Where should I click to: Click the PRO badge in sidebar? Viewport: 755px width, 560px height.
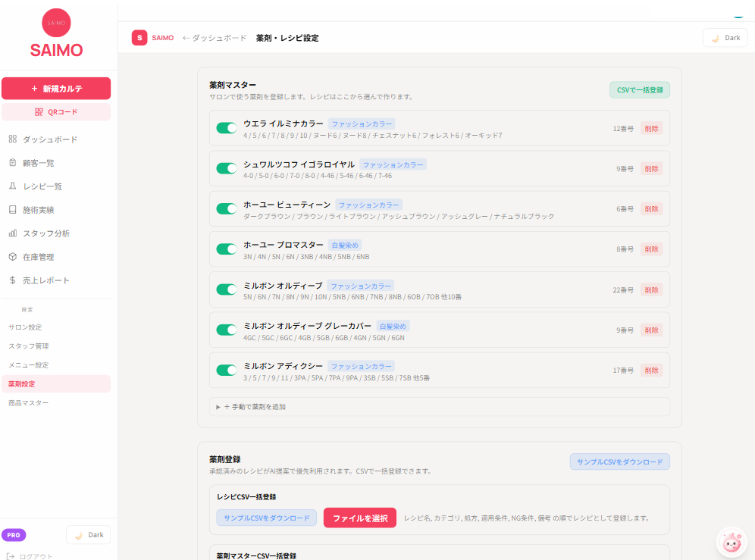pyautogui.click(x=14, y=535)
